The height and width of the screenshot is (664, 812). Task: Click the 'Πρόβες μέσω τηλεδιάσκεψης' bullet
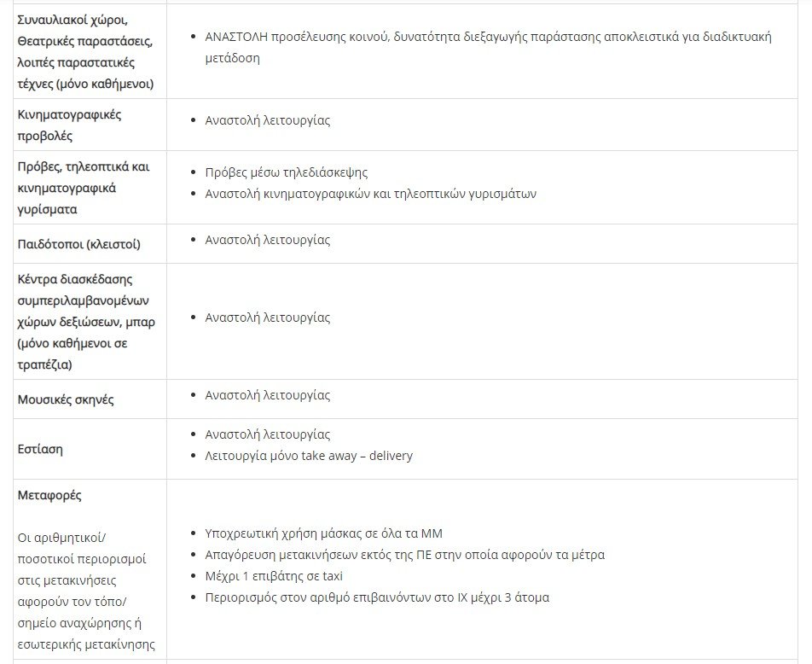(286, 172)
